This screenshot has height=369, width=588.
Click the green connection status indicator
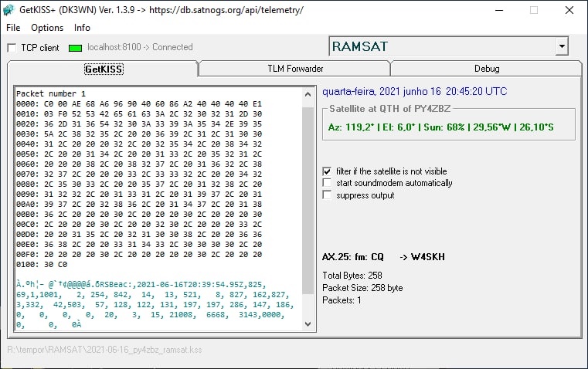pyautogui.click(x=76, y=48)
